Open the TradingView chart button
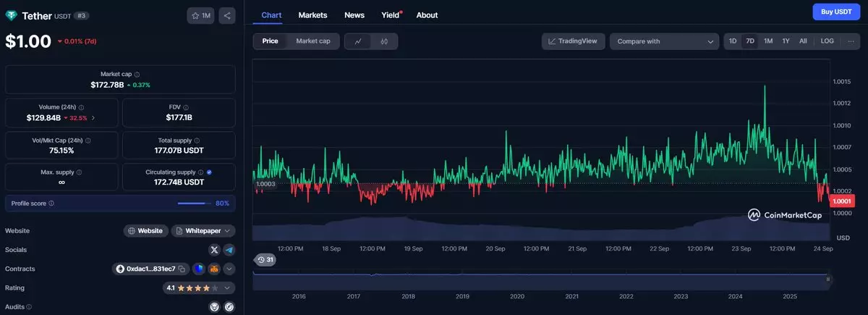The height and width of the screenshot is (315, 868). coord(574,41)
